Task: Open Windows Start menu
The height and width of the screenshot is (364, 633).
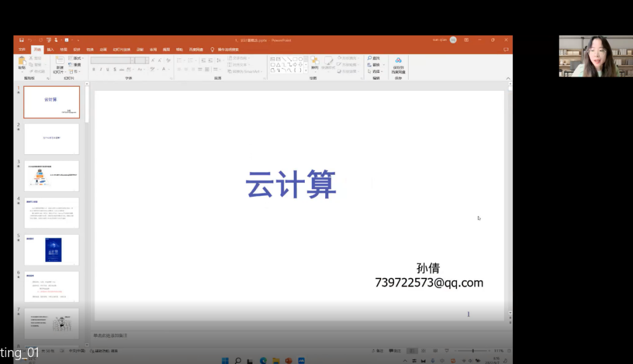Action: pos(225,361)
